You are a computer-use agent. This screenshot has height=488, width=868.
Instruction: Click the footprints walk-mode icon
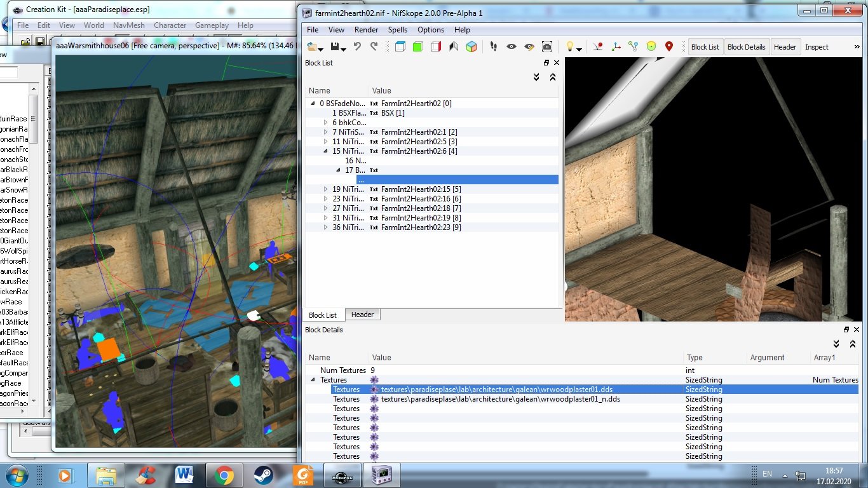493,46
